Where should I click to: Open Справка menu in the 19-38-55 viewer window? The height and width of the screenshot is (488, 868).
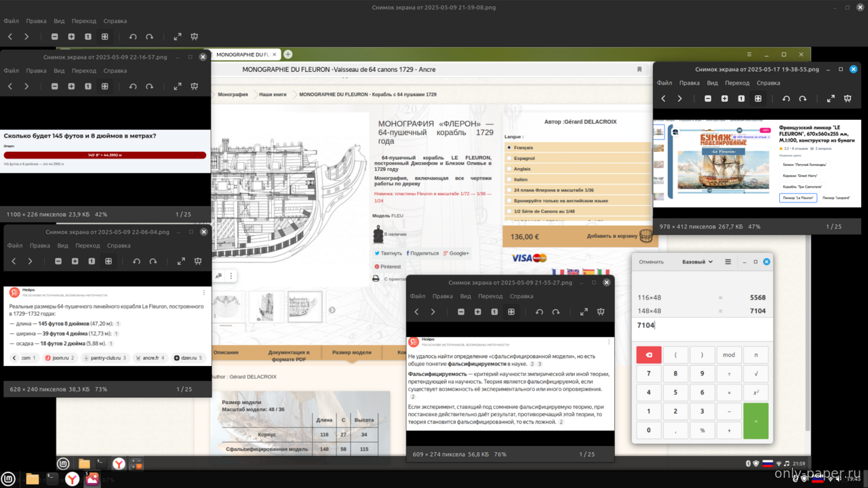pos(768,83)
